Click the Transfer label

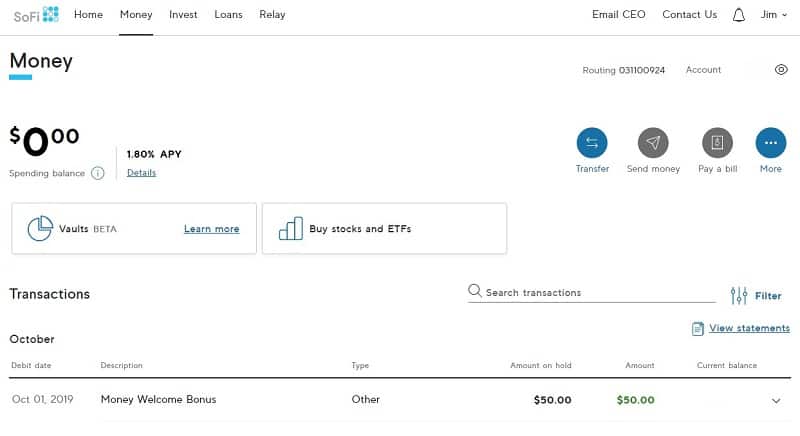tap(592, 169)
